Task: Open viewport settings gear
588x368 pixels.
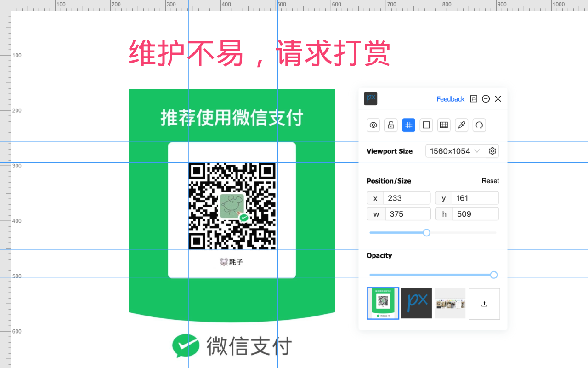Action: [492, 151]
